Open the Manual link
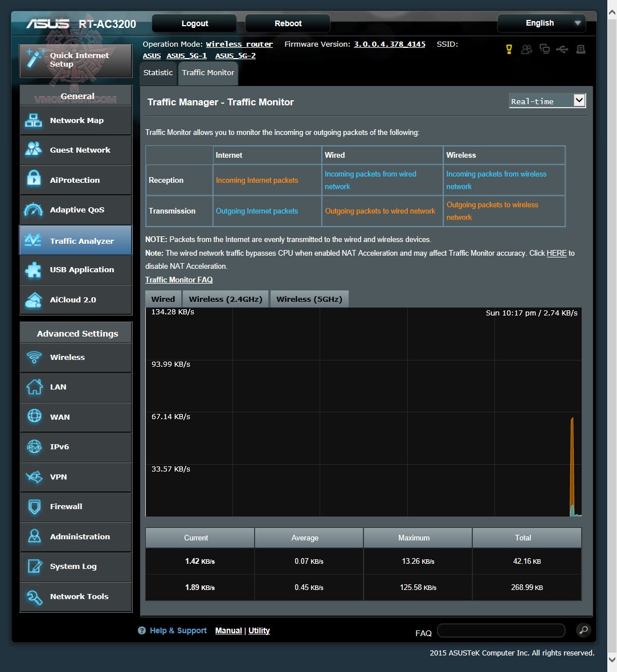Viewport: 617px width, 672px height. click(228, 630)
